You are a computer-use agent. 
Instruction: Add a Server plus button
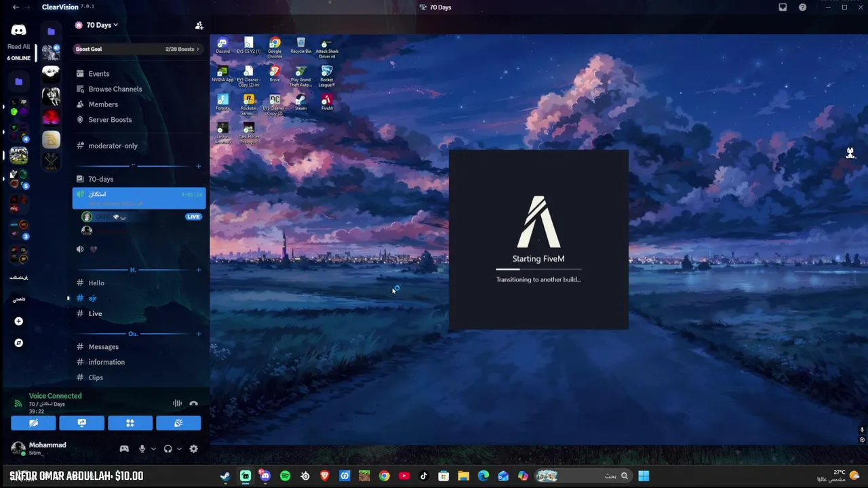click(18, 321)
